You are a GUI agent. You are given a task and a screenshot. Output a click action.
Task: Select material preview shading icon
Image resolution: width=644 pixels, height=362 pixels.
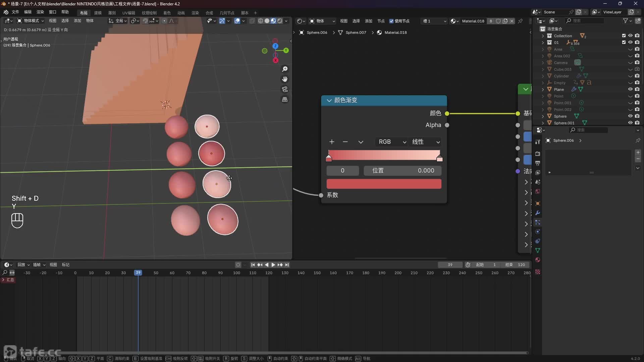click(x=273, y=21)
